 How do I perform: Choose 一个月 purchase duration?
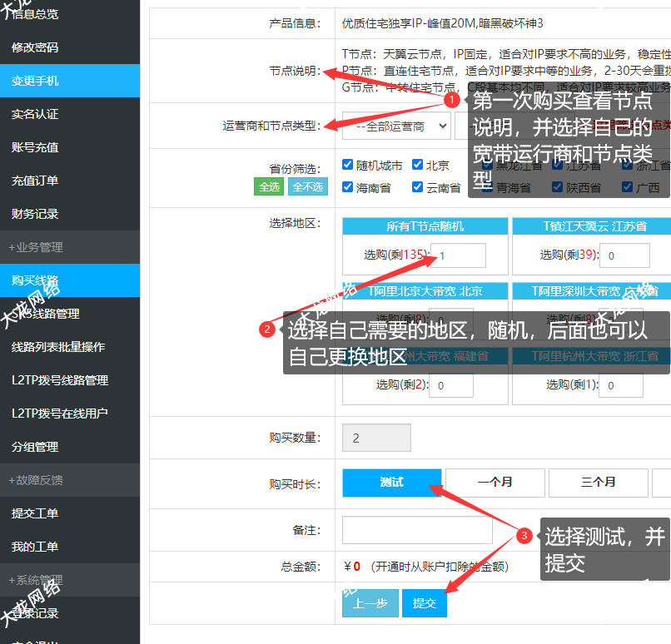pos(495,482)
